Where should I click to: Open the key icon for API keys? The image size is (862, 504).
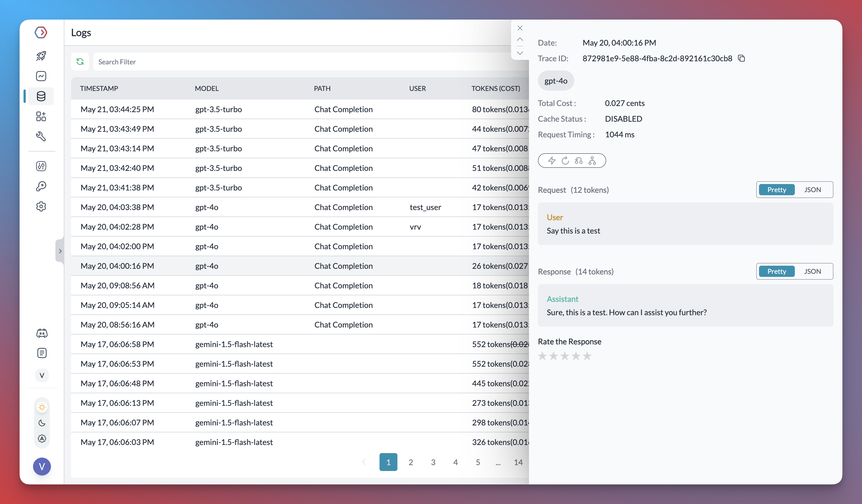click(41, 186)
